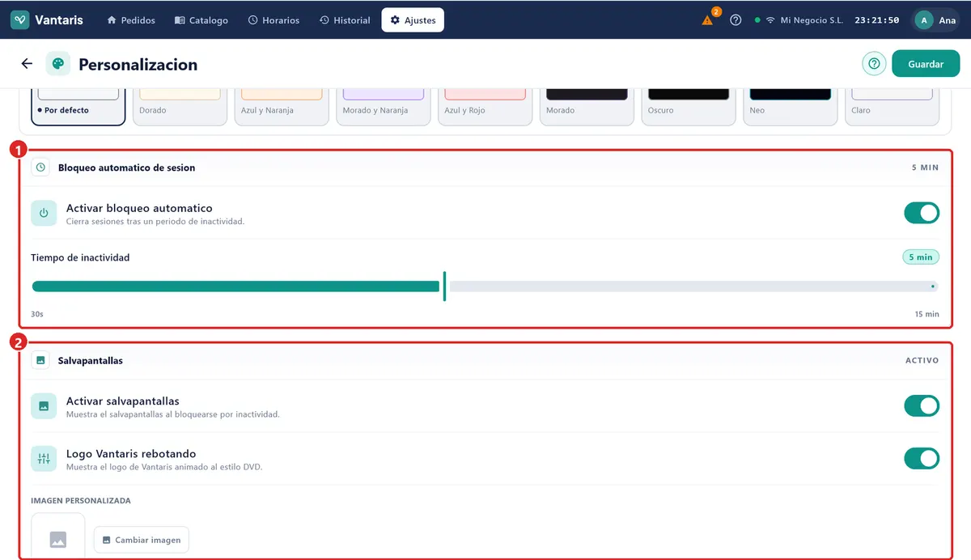Select the Neo theme swatch
The width and height of the screenshot is (971, 560).
pos(791,105)
